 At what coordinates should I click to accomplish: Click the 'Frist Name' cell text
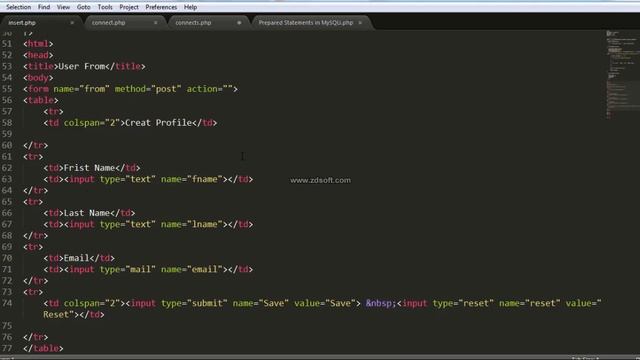[x=89, y=168]
